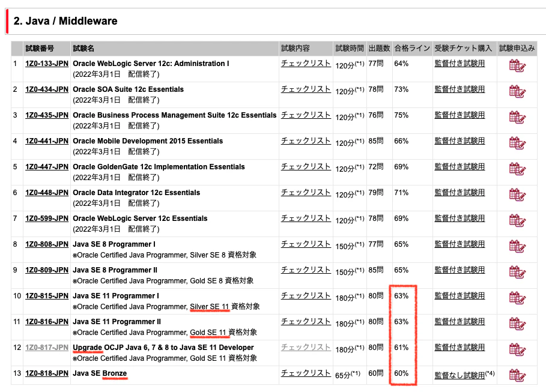Open exam registration calendar icon for 1Z0-435-JPN row
Screen dimensions: 546x392
tap(517, 117)
